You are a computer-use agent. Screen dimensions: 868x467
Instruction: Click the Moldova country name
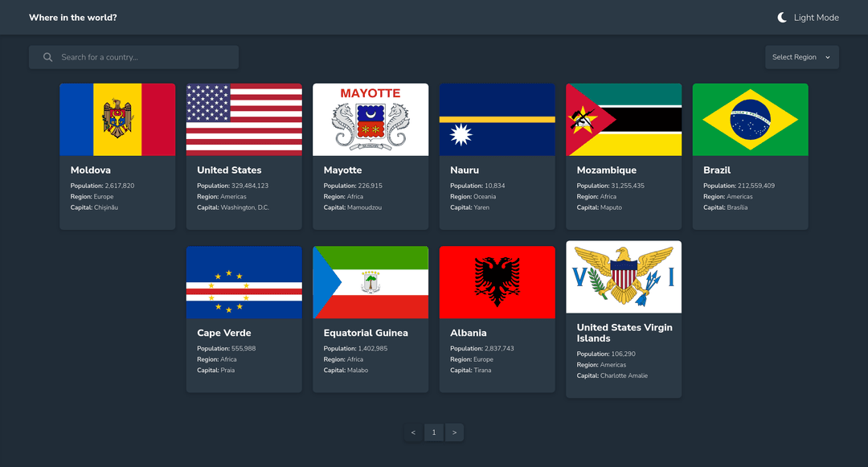point(91,170)
